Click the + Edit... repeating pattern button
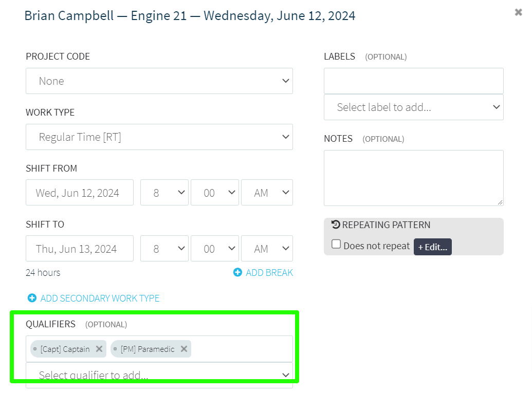Screen dimensions: 532x393 click(433, 247)
